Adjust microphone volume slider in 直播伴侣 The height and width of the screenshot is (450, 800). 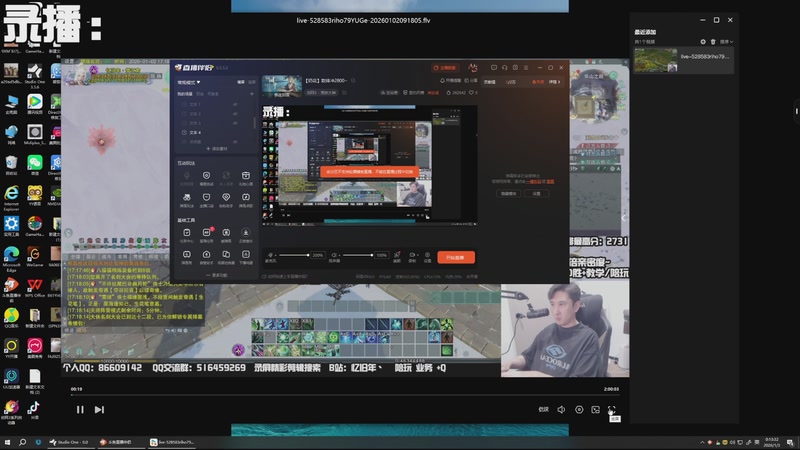293,255
